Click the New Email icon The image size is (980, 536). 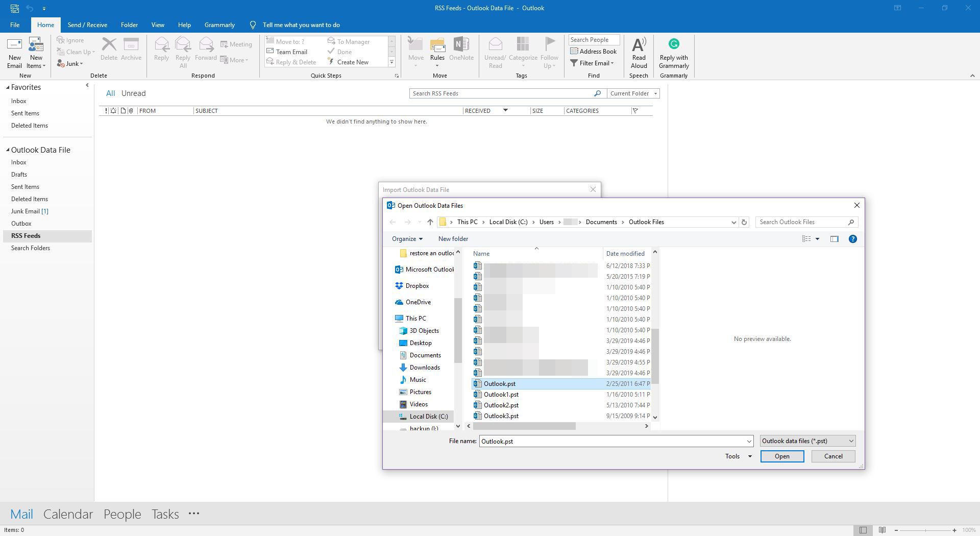[x=14, y=53]
